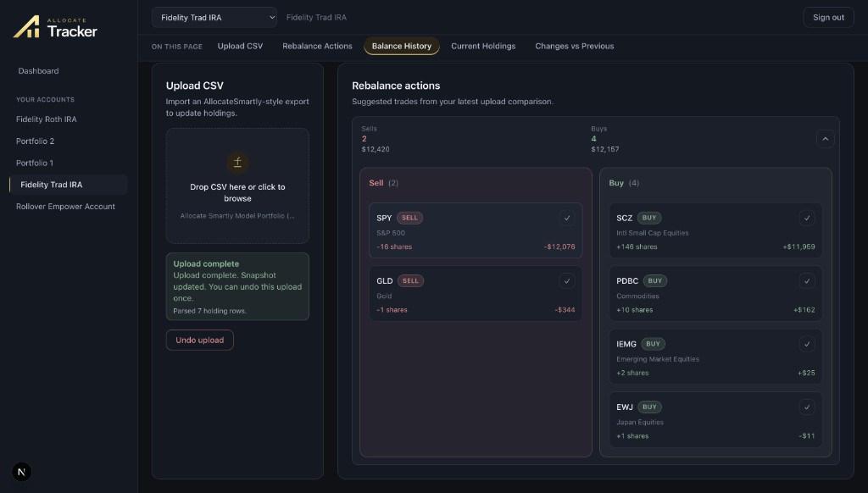The image size is (868, 493).
Task: Click the Allocate Tracker logo
Action: [x=55, y=26]
